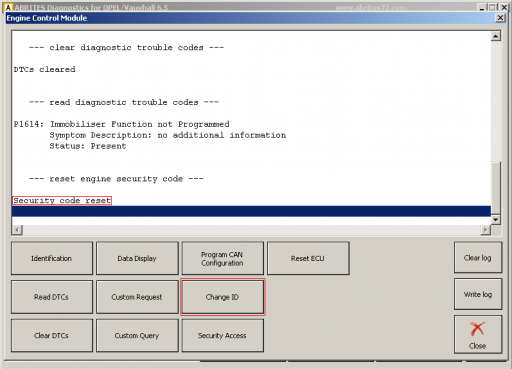Click 'Symptom Description: no additional information' line
This screenshot has width=512, height=369.
[x=168, y=135]
